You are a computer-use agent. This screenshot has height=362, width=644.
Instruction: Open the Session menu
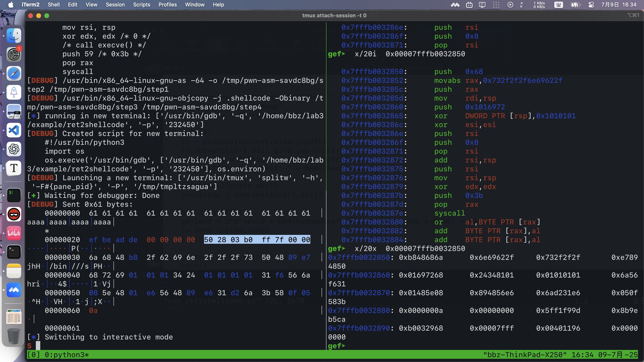point(115,5)
